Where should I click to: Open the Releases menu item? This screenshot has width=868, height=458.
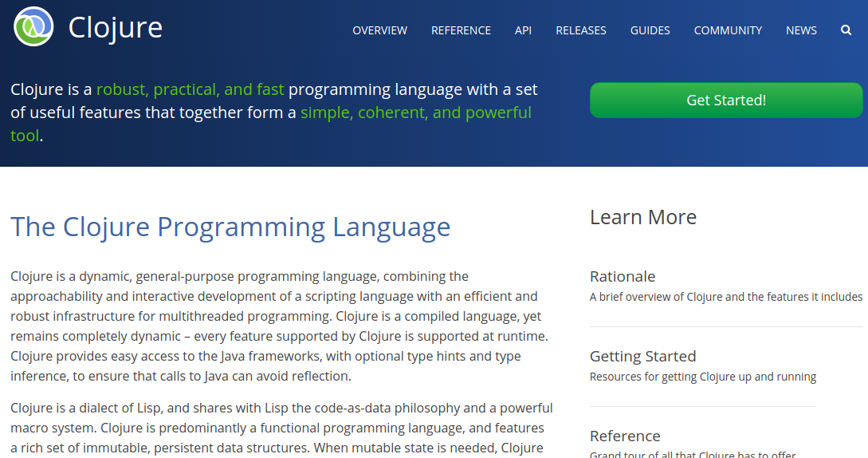point(581,30)
